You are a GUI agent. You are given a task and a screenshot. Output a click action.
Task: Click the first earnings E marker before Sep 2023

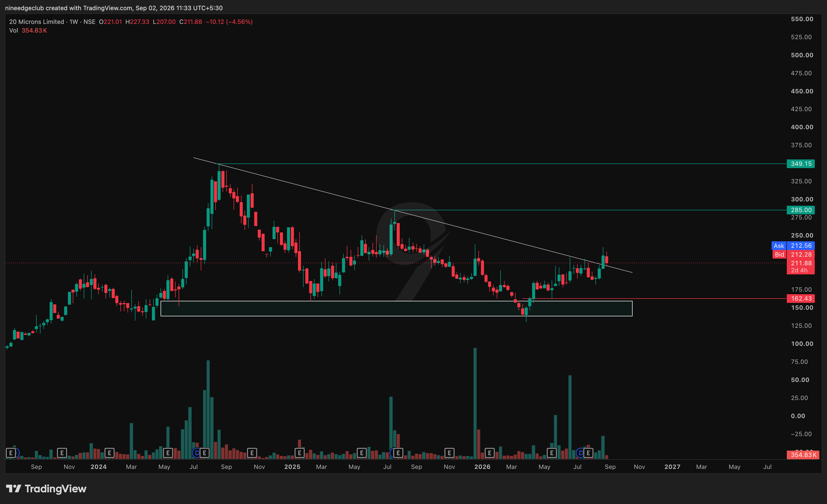pos(11,453)
